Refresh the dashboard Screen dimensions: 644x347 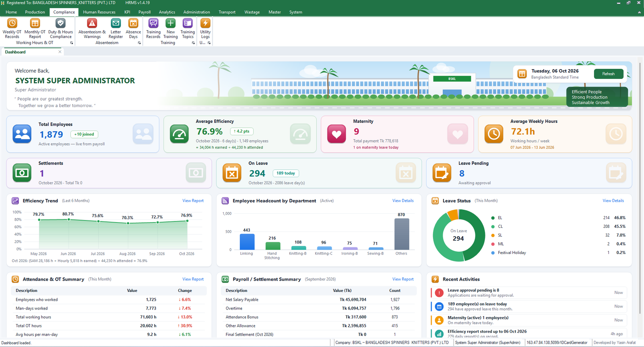pos(608,74)
